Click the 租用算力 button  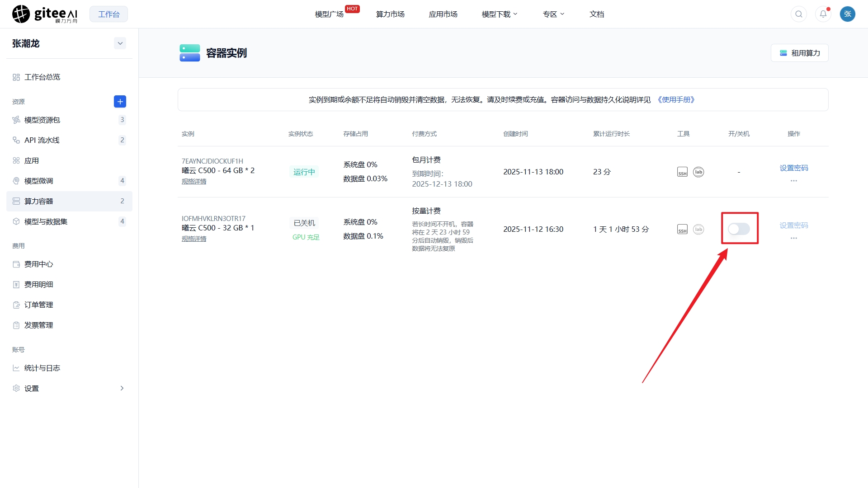799,53
